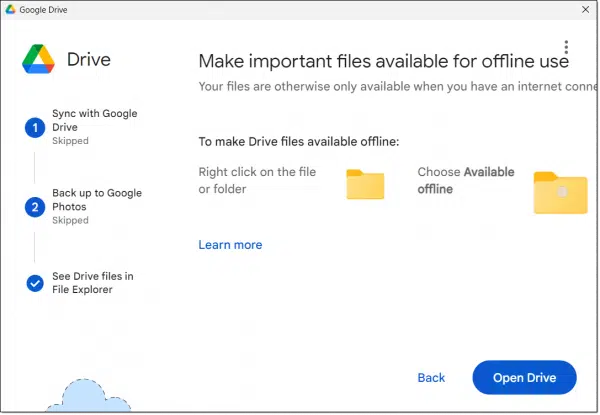Click the Google Drive logo in sidebar
The image size is (600, 415).
tap(38, 59)
